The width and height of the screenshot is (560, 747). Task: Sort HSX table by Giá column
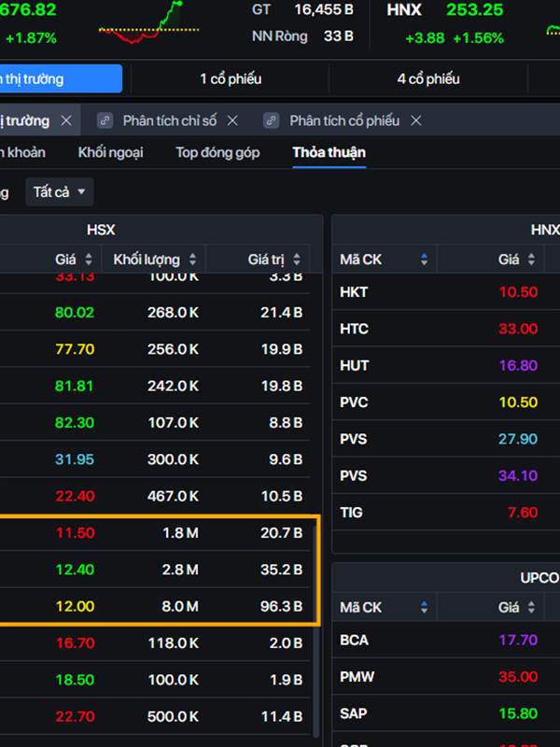pos(89,260)
